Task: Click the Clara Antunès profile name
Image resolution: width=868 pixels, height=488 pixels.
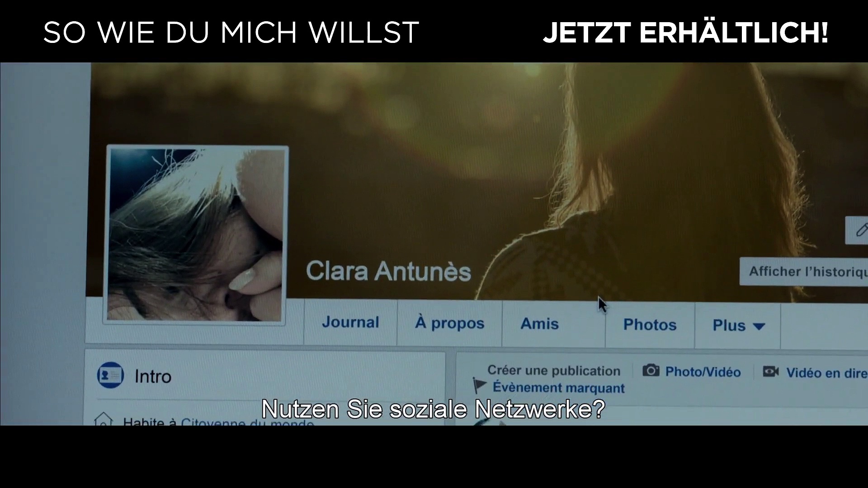Action: tap(388, 271)
